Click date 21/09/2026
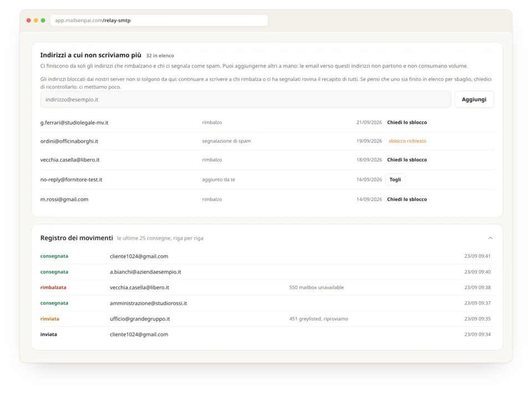The height and width of the screenshot is (393, 532). tap(369, 122)
